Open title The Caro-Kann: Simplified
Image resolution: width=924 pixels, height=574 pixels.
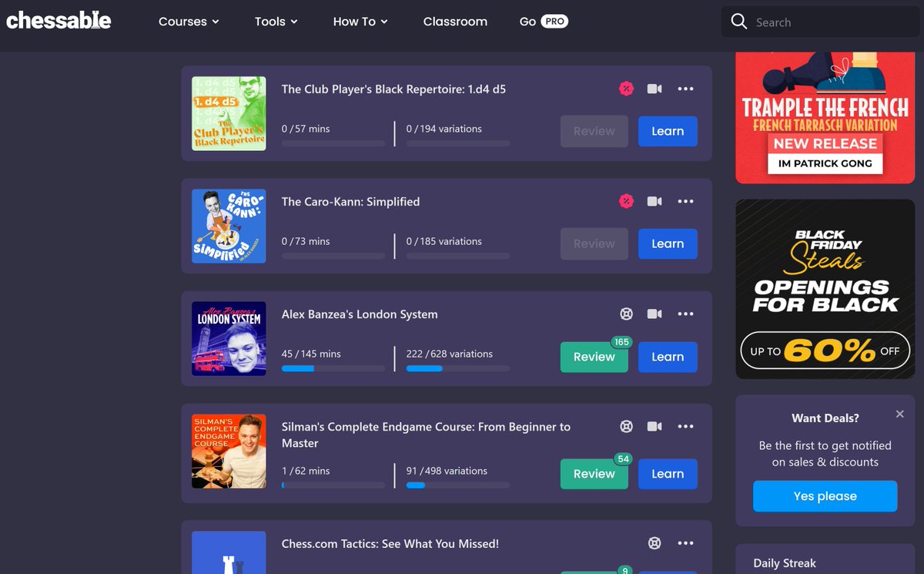pos(350,202)
